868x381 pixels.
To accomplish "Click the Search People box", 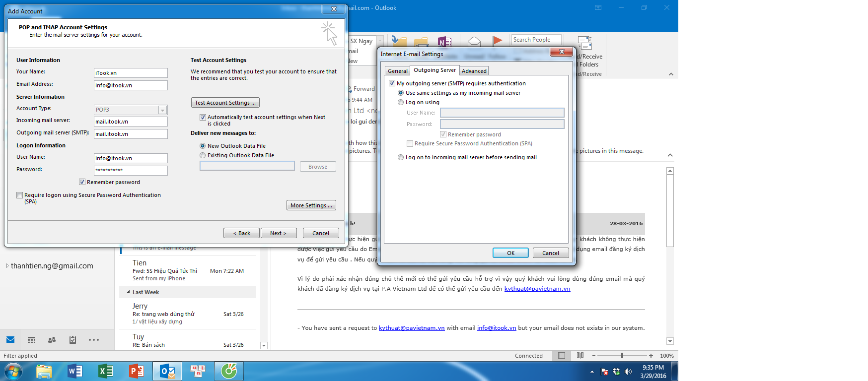I will click(536, 40).
